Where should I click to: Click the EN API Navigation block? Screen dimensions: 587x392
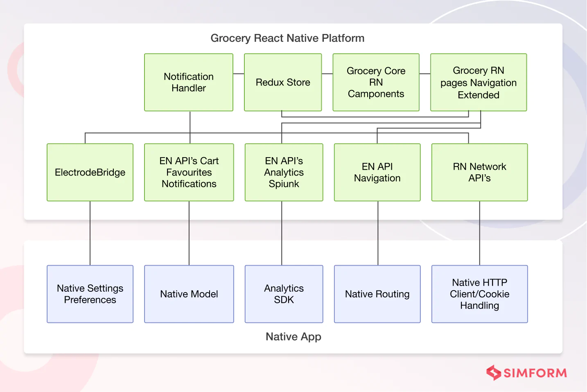(377, 172)
